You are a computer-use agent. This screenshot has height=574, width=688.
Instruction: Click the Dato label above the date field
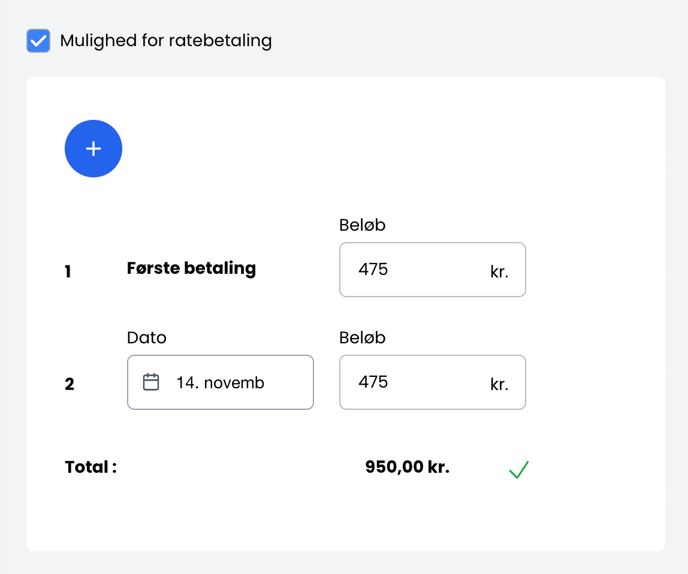(x=146, y=338)
